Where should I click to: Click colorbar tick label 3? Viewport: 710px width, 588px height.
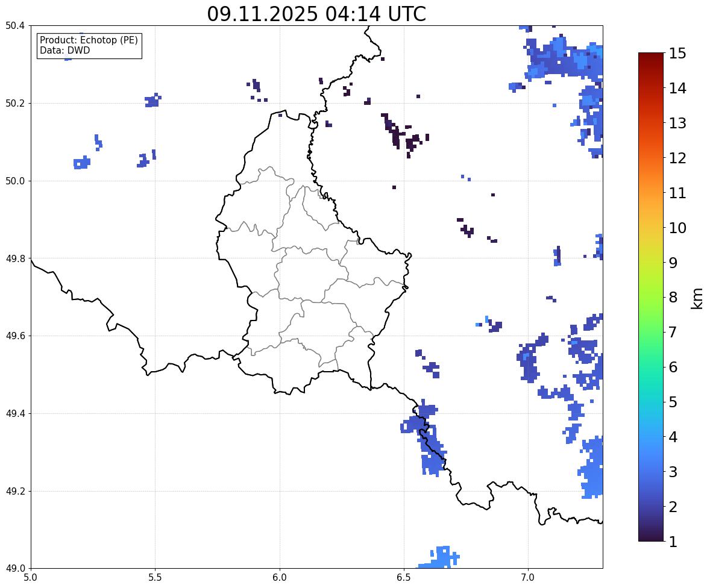(x=673, y=472)
